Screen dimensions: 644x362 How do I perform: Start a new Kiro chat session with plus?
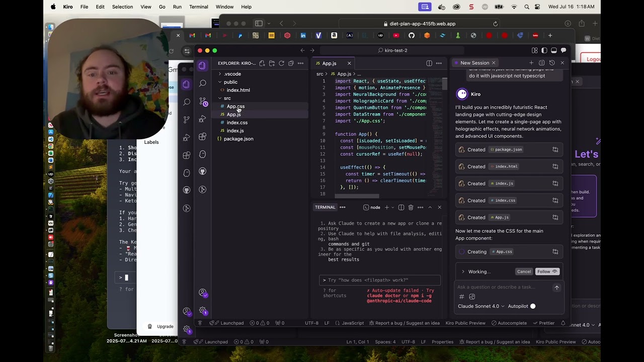click(x=531, y=63)
